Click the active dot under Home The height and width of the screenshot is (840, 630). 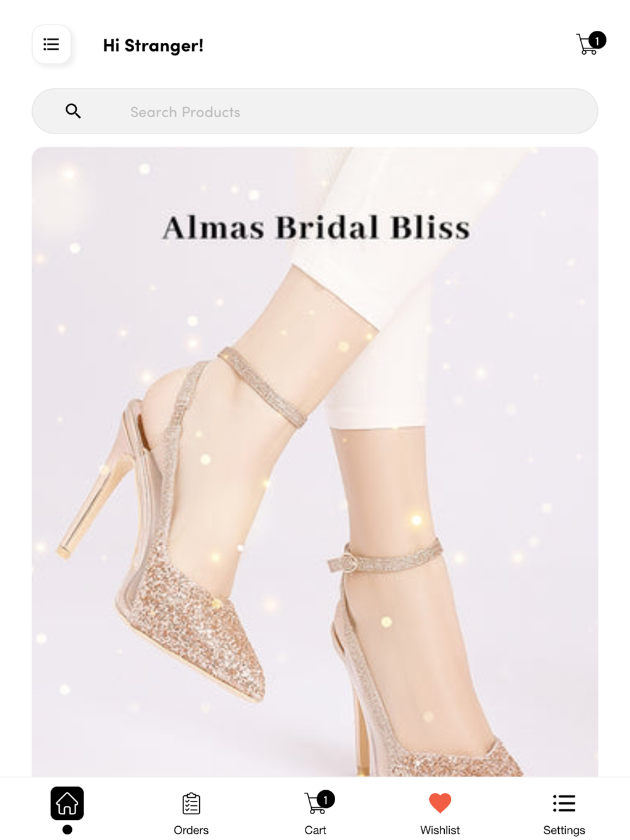coord(67,829)
